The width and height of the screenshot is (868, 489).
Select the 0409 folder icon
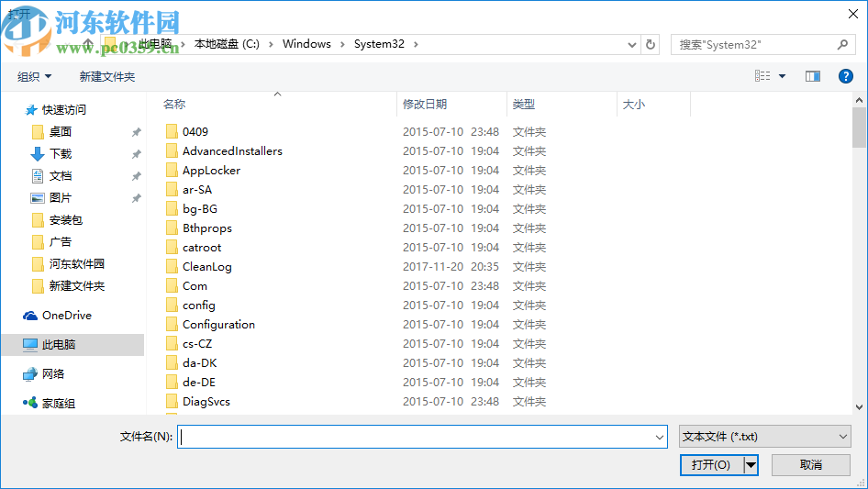[172, 131]
